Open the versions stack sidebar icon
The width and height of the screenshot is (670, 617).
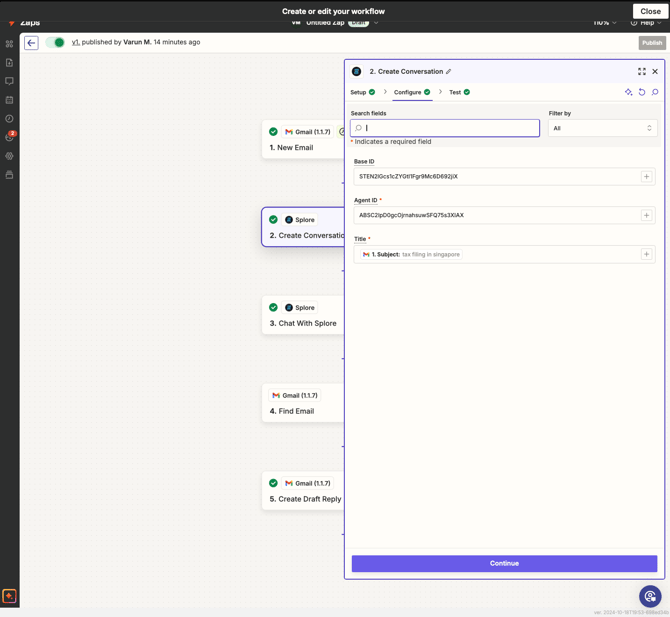[x=9, y=175]
